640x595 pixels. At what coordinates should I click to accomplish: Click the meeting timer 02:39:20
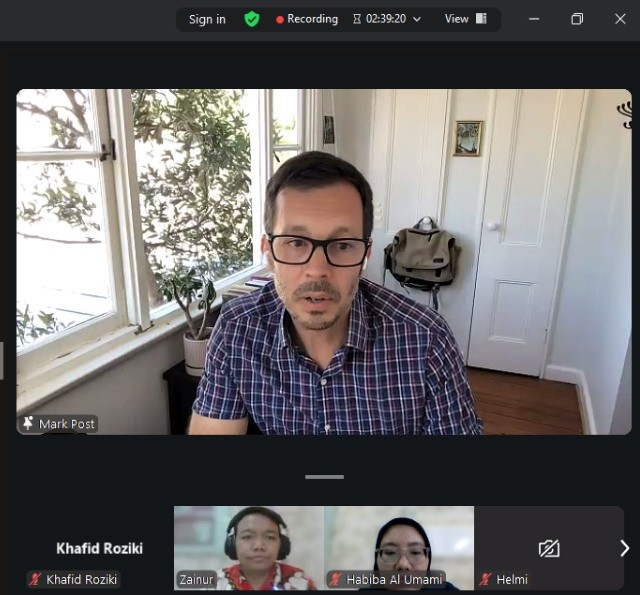point(386,19)
